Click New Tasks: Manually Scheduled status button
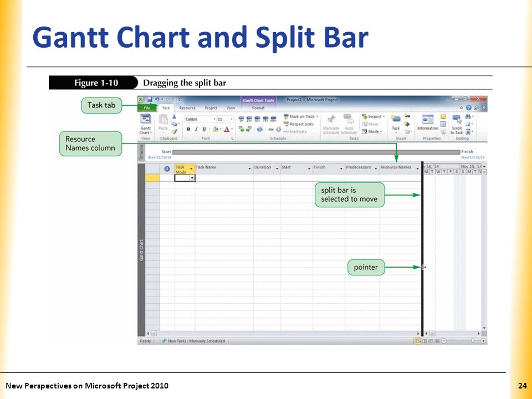This screenshot has height=399, width=532. click(193, 341)
